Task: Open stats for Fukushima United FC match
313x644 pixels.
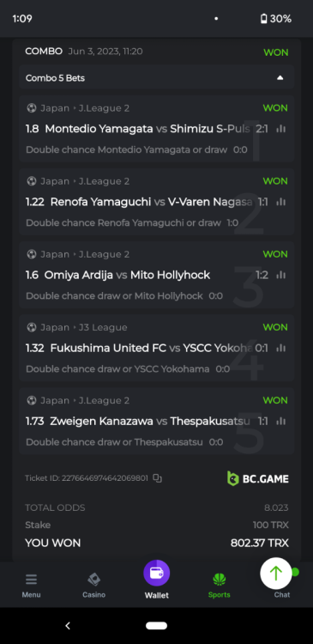Action: point(281,349)
